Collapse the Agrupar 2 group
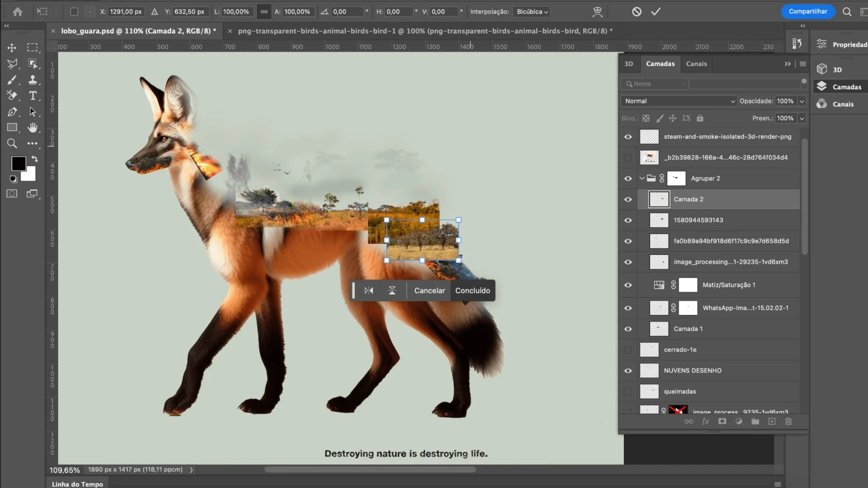 click(642, 178)
